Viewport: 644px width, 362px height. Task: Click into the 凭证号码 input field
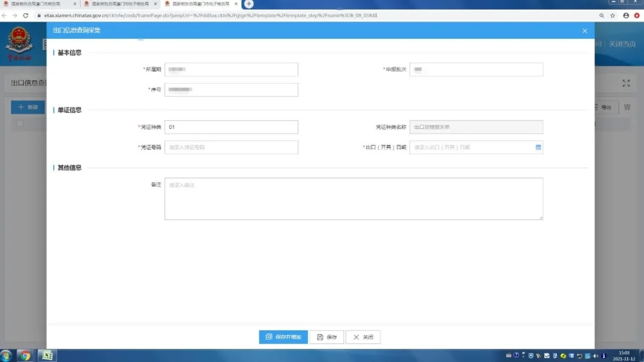click(x=231, y=147)
